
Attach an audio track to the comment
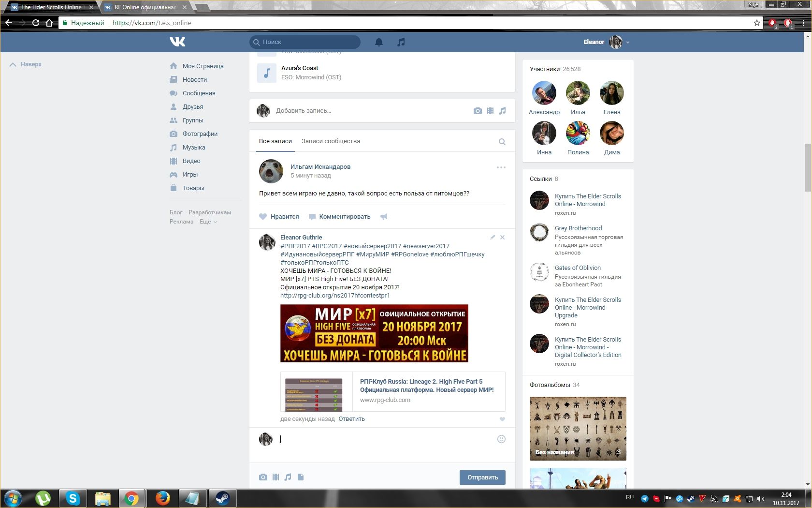288,477
